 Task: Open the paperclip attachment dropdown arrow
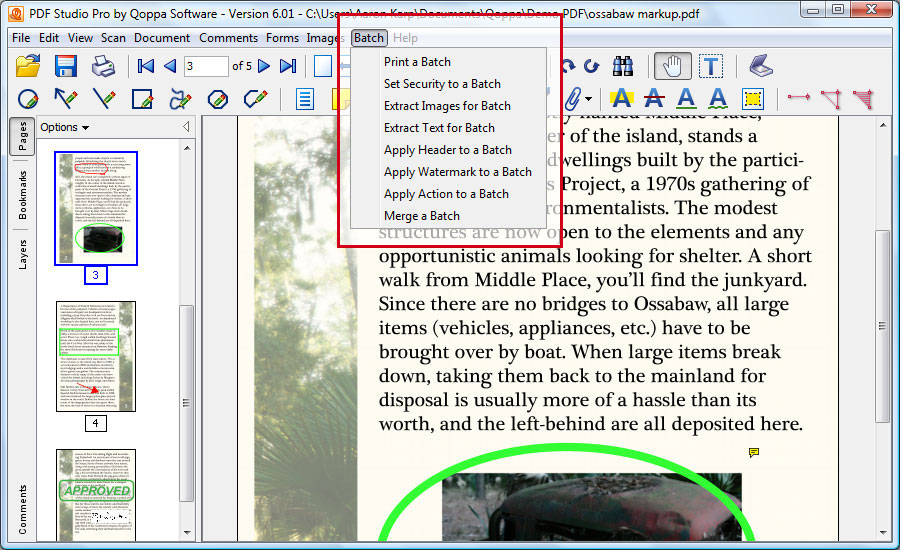589,99
